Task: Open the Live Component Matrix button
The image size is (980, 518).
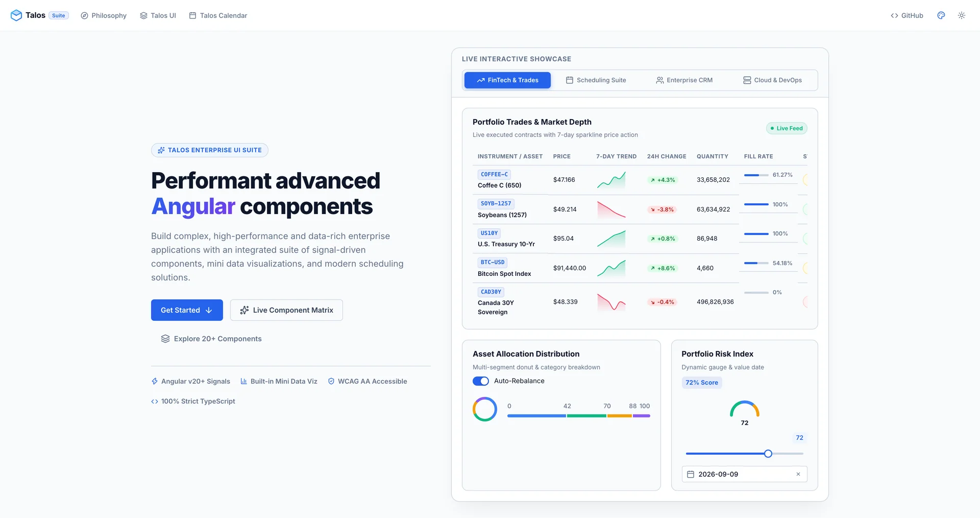Action: coord(286,310)
